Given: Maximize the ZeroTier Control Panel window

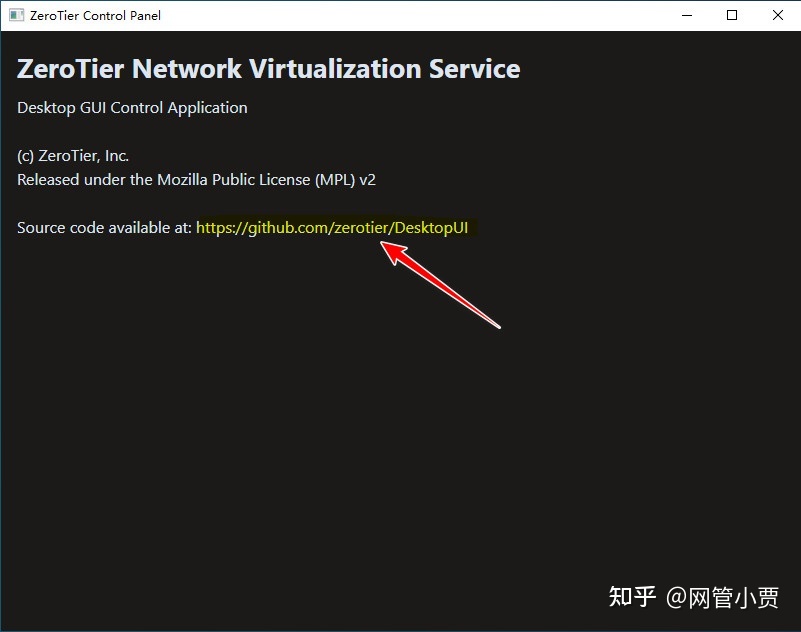Looking at the screenshot, I should (x=732, y=15).
